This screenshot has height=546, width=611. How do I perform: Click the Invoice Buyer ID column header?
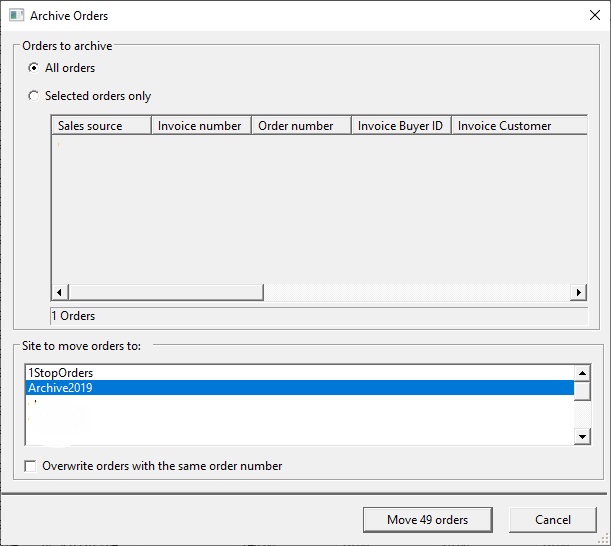(x=401, y=125)
